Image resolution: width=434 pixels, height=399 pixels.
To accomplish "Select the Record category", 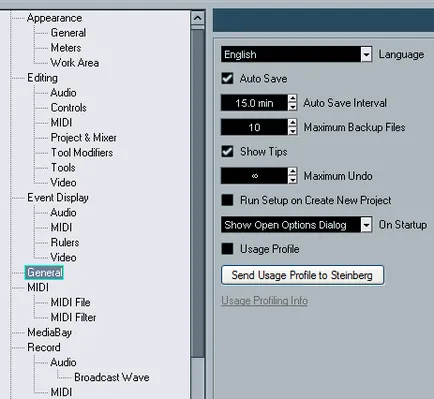I will coord(44,347).
